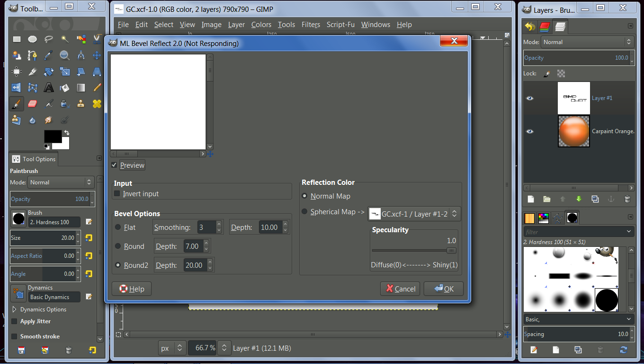This screenshot has height=364, width=644.
Task: Select the Rectangle Select tool in the Toolbox
Action: click(x=17, y=39)
